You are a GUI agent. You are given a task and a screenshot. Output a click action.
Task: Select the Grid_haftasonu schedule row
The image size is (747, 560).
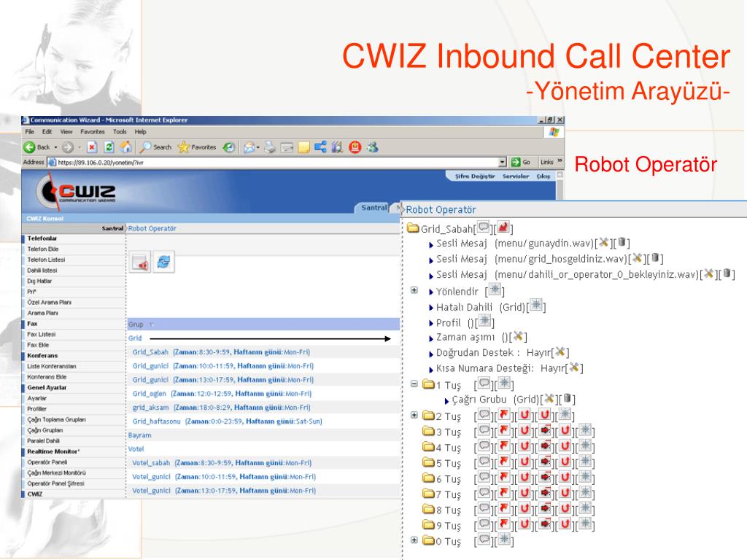coord(263,421)
